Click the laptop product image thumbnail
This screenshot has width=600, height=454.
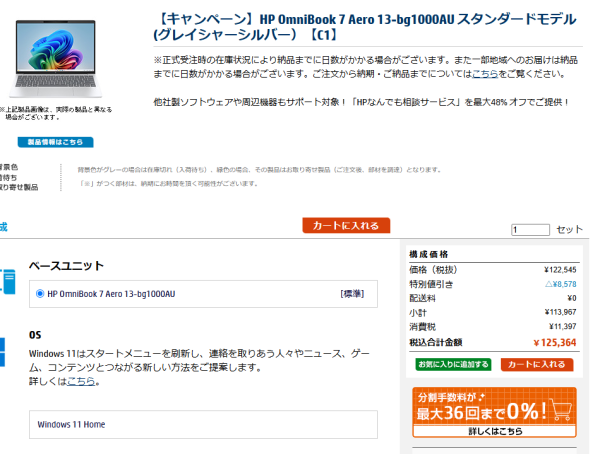56,58
